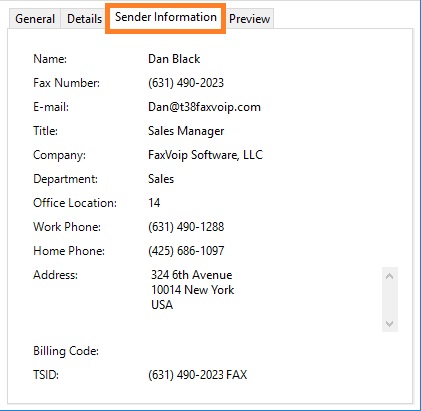Click the 10014 New York address line

193,290
